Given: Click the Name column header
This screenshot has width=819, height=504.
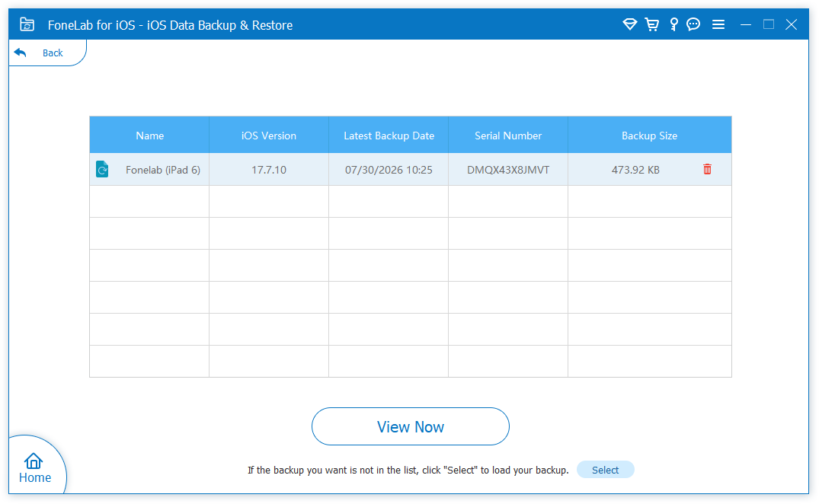Looking at the screenshot, I should 149,135.
